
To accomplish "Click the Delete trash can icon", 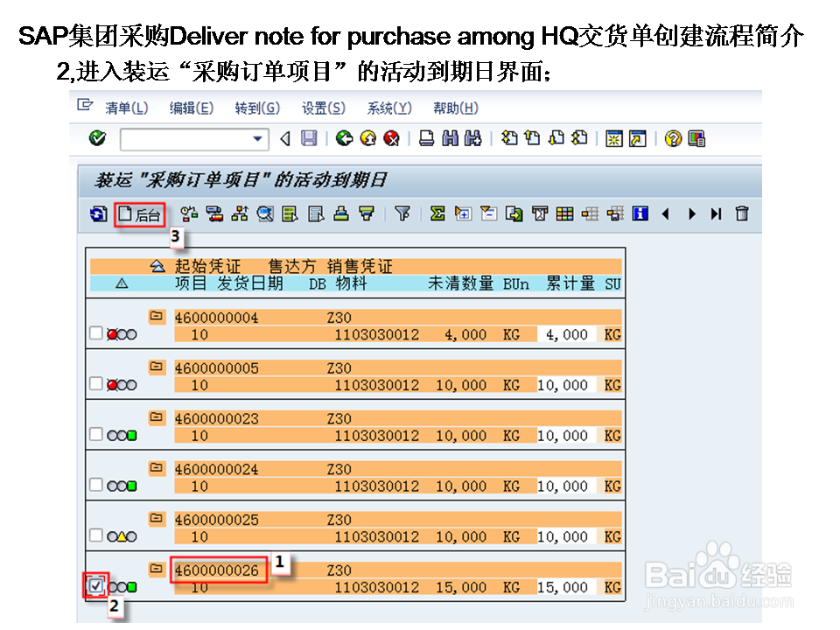I will 742,213.
